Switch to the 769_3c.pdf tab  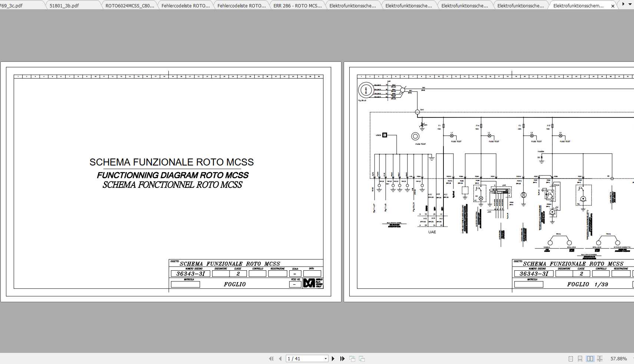pyautogui.click(x=11, y=6)
